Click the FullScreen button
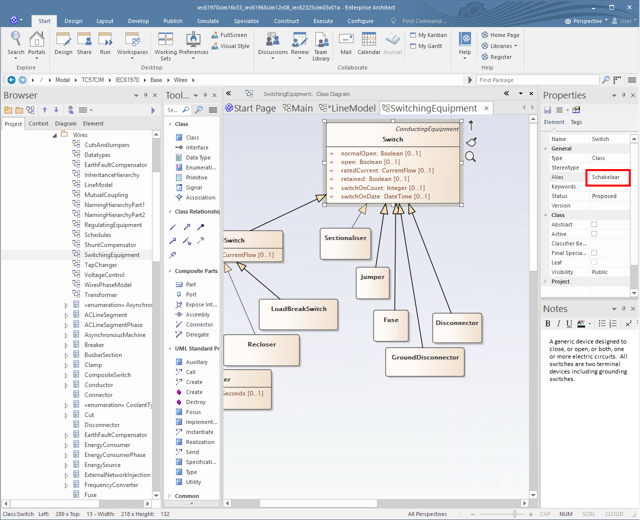 229,35
